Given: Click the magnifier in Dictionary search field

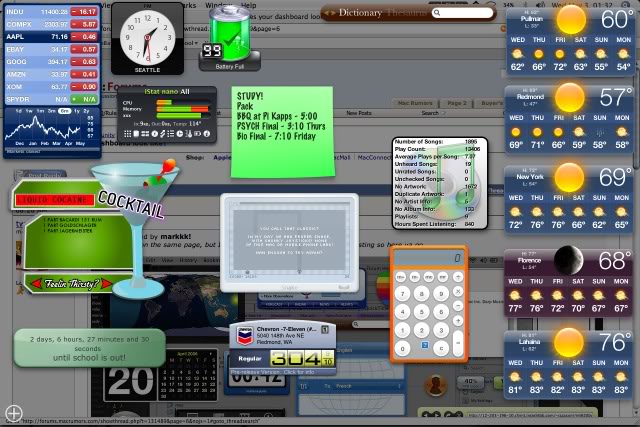Looking at the screenshot, I should (x=437, y=13).
